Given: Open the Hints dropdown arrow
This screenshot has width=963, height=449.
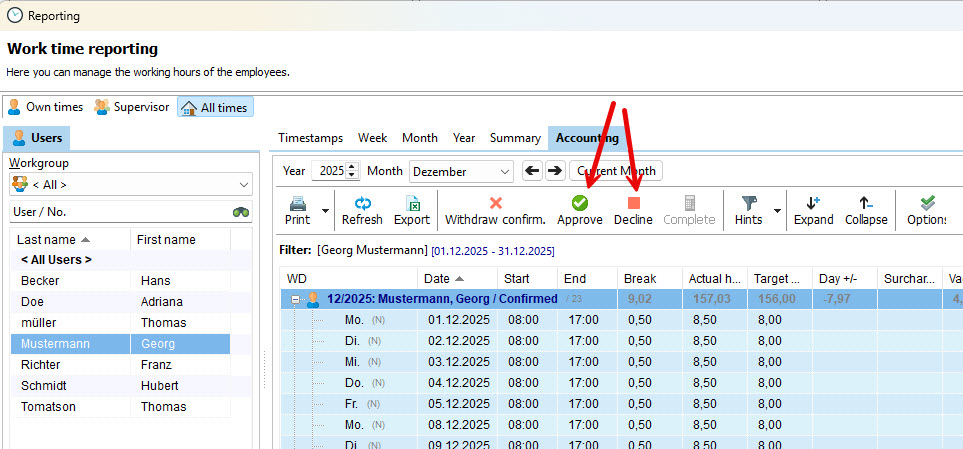Looking at the screenshot, I should 777,211.
